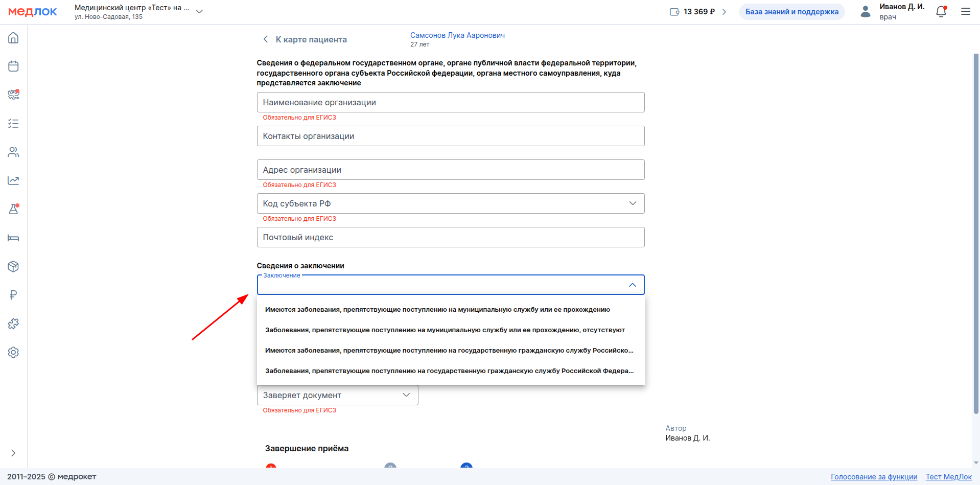Viewport: 980px width, 485px height.
Task: Select first option about municipal service diseases
Action: (437, 310)
